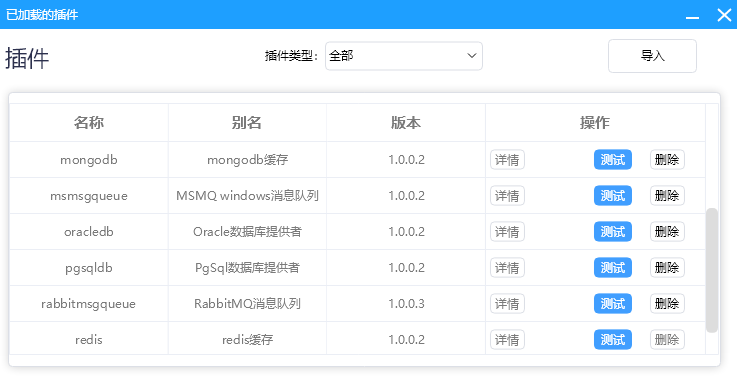Open 详情 for the msmsgqueue plugin

click(x=507, y=196)
